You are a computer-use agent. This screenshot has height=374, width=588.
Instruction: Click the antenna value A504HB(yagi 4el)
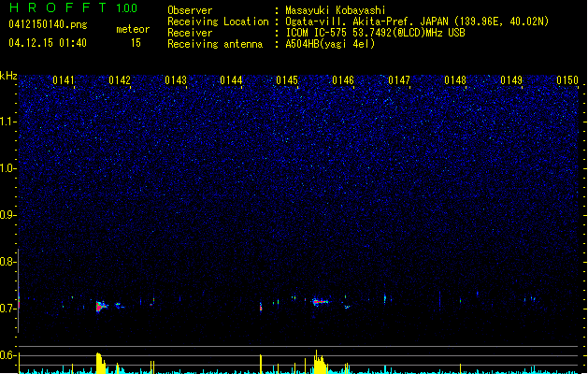pos(330,44)
